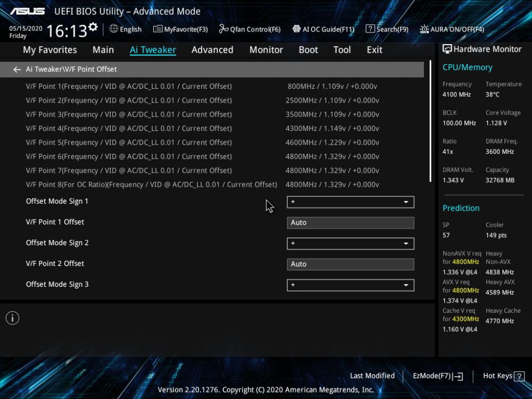Click the Prediction section heading
This screenshot has width=532, height=399.
pyautogui.click(x=461, y=208)
